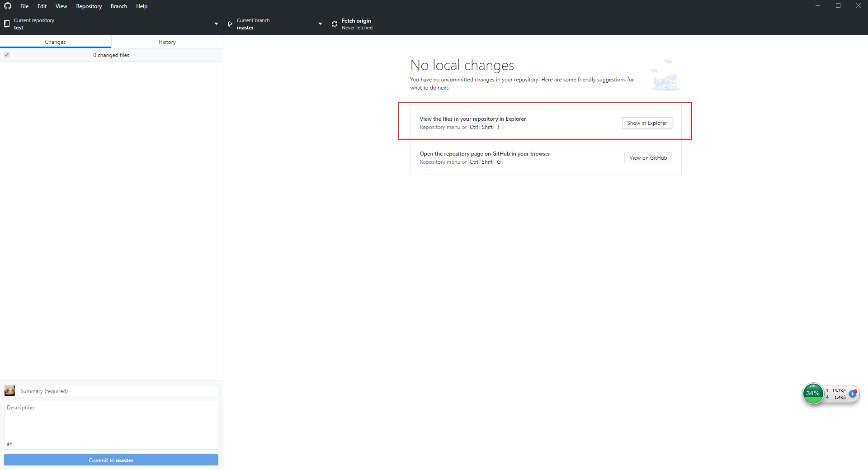This screenshot has height=470, width=868.
Task: Expand the Current branch dropdown arrow
Action: tap(320, 24)
